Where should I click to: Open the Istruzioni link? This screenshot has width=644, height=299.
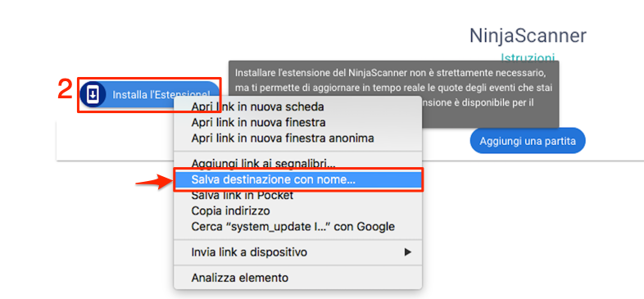(x=528, y=57)
